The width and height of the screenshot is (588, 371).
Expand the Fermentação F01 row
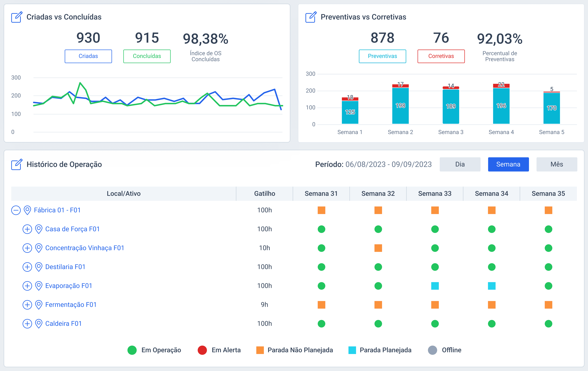27,305
